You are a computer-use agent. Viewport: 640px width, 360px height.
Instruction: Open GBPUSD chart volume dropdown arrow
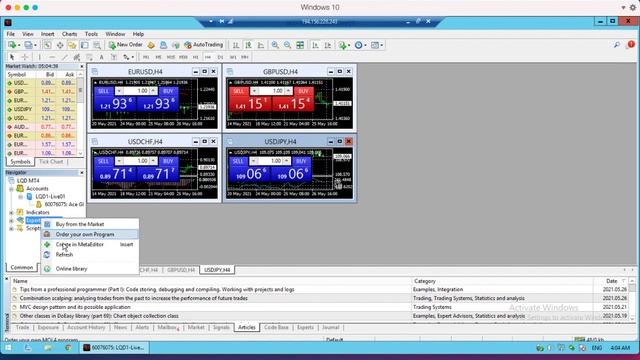[254, 91]
